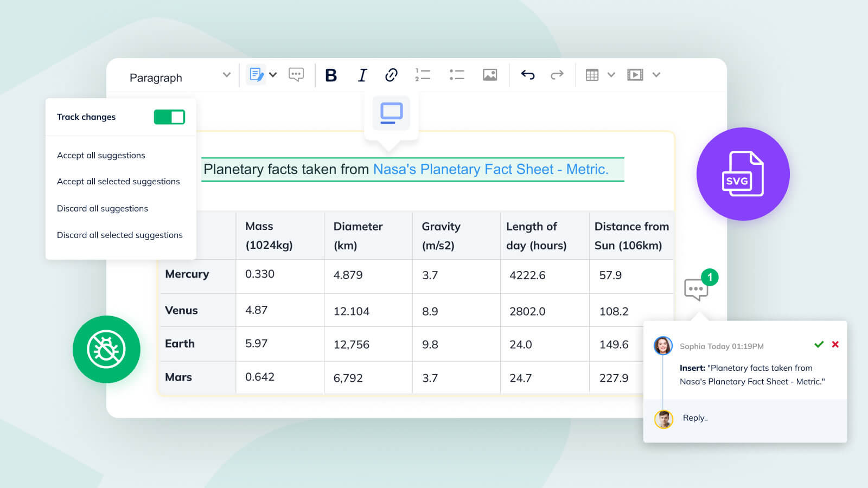The width and height of the screenshot is (868, 488).
Task: Click the comment icon in toolbar
Action: point(296,74)
